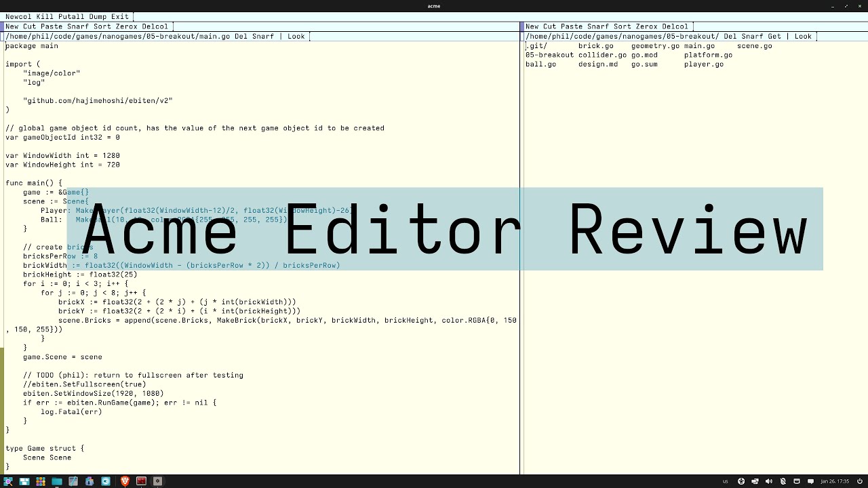Open the power button menu in the tray

point(859,481)
